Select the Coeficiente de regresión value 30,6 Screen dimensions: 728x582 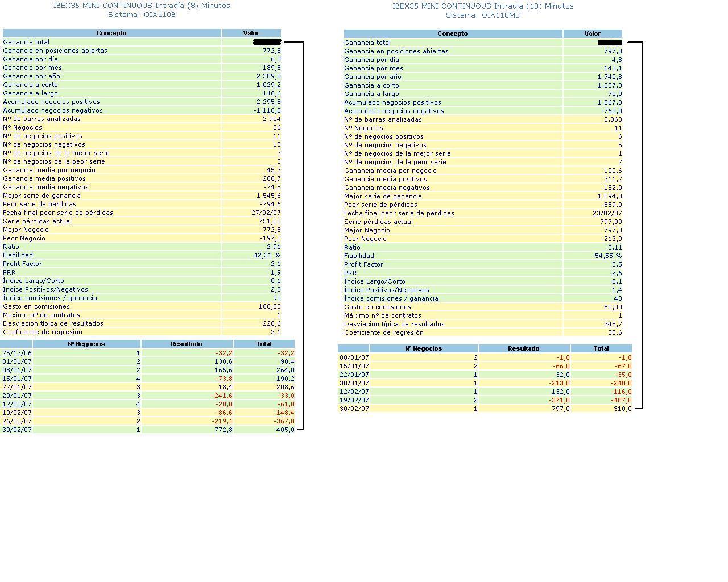615,332
